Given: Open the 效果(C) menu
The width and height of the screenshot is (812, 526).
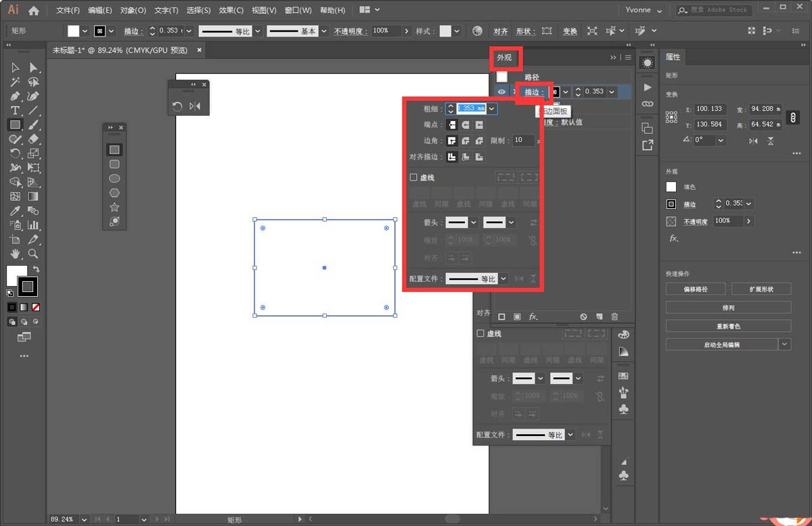Looking at the screenshot, I should (231, 10).
